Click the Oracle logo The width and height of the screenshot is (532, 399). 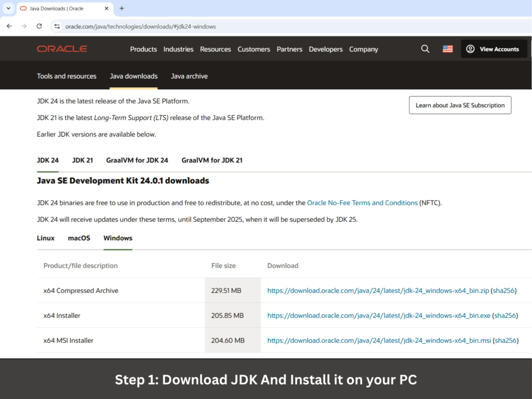click(x=62, y=49)
